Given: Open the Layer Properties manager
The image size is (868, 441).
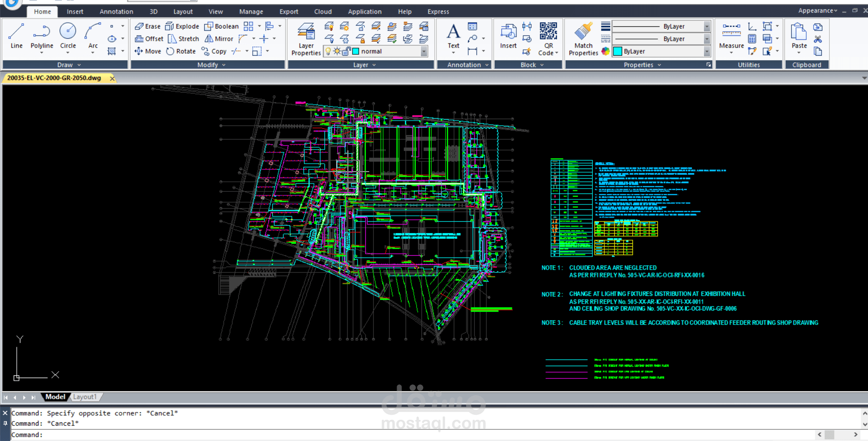Looking at the screenshot, I should [306, 38].
